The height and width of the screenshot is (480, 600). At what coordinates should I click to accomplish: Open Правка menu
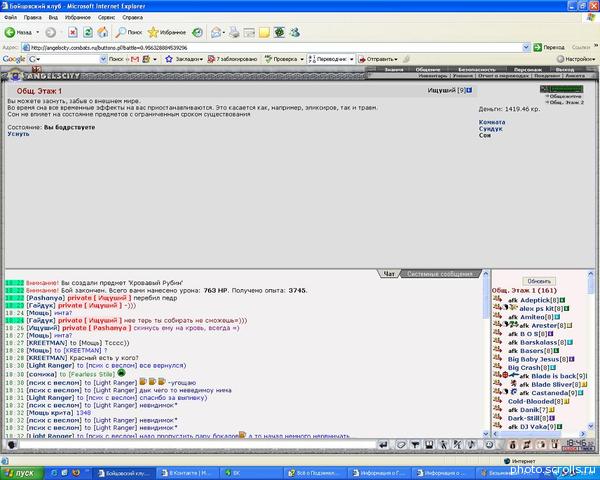(x=33, y=17)
